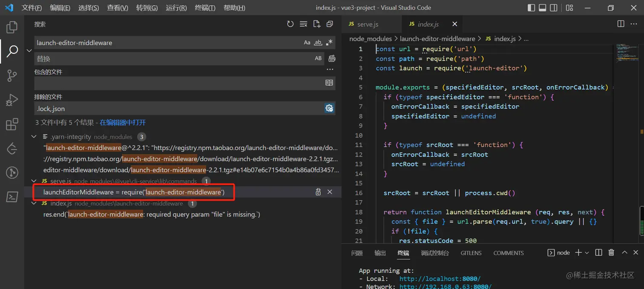Viewport: 644px width, 289px height.
Task: Toggle Match Whole Word option
Action: 318,43
